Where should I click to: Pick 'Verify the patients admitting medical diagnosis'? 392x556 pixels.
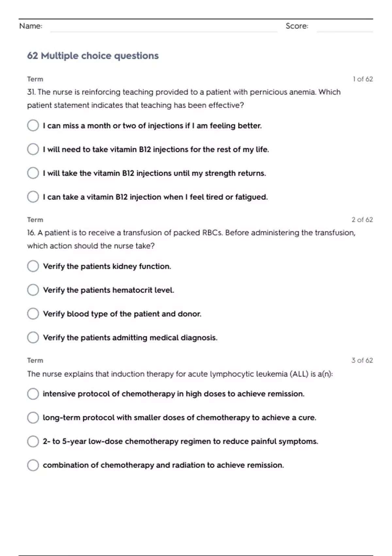33,338
